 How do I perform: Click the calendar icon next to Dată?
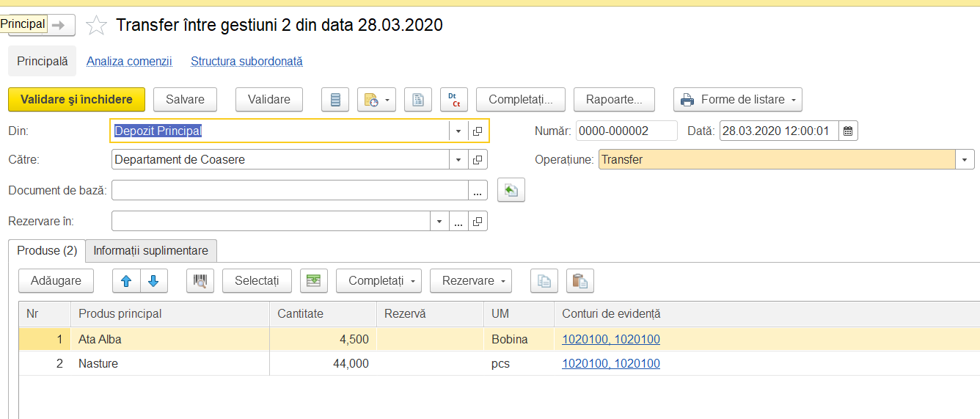click(x=848, y=131)
